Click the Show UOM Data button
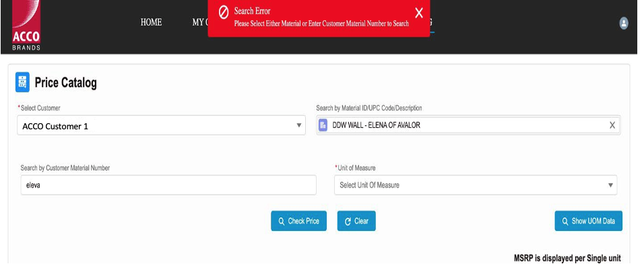 589,221
